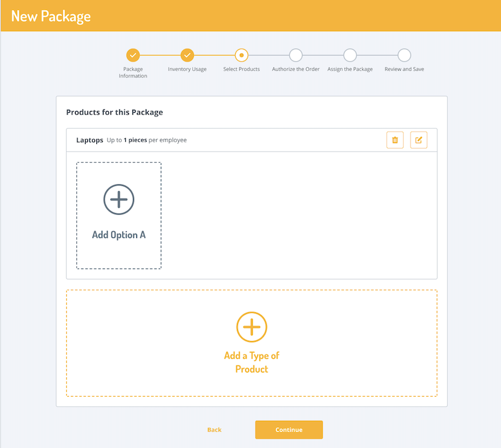
Task: Click the Review and Save step circle
Action: click(404, 55)
